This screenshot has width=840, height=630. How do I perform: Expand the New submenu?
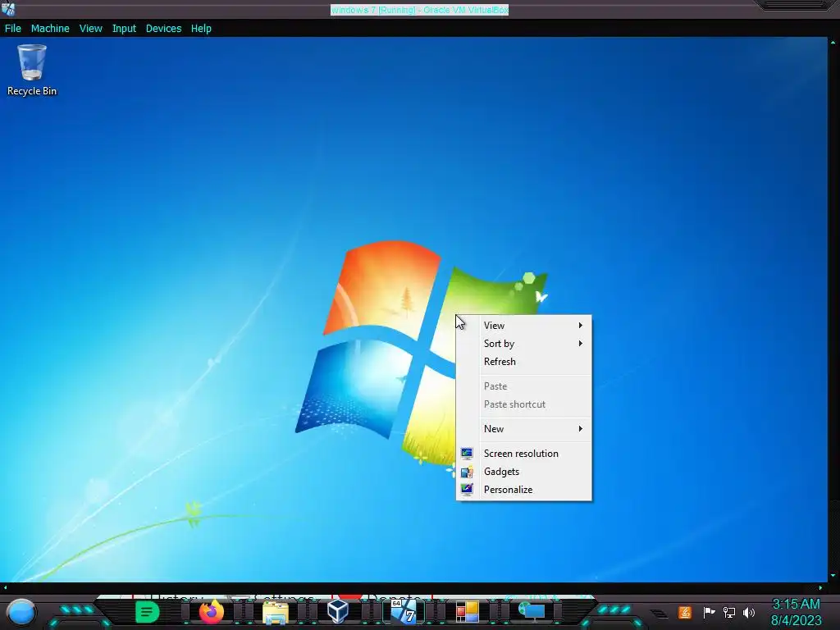point(524,428)
